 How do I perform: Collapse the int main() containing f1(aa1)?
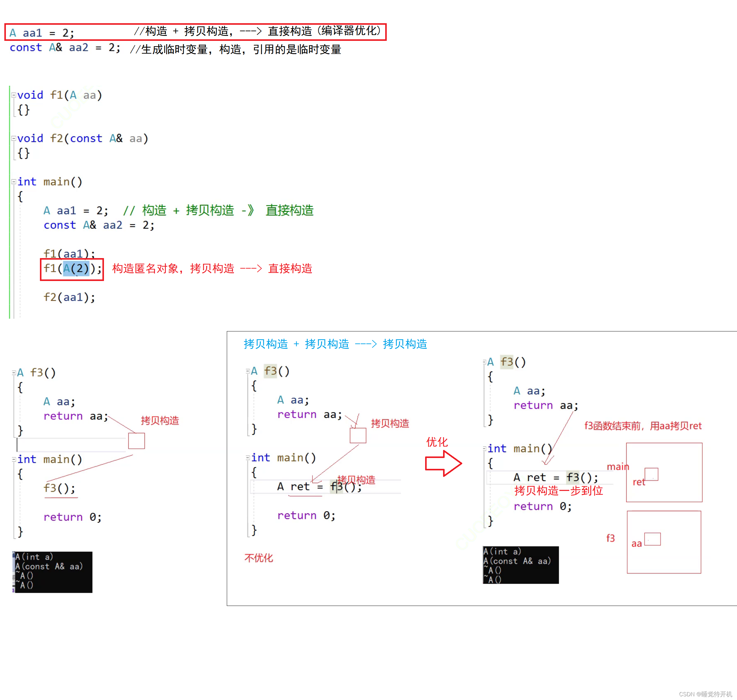[14, 182]
